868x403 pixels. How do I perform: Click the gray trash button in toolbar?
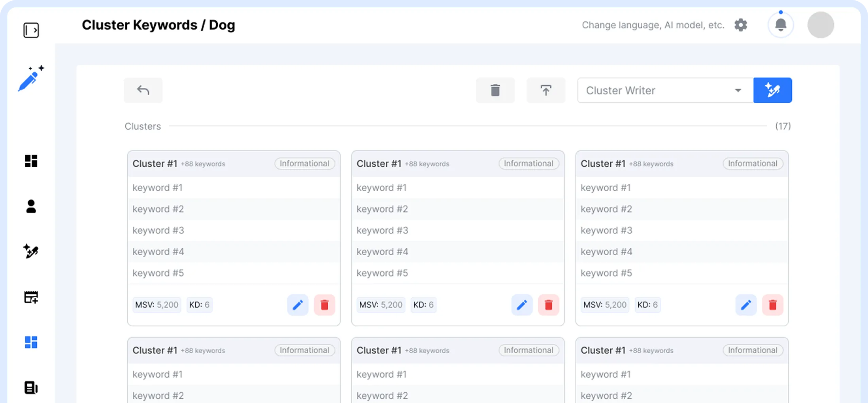(495, 90)
